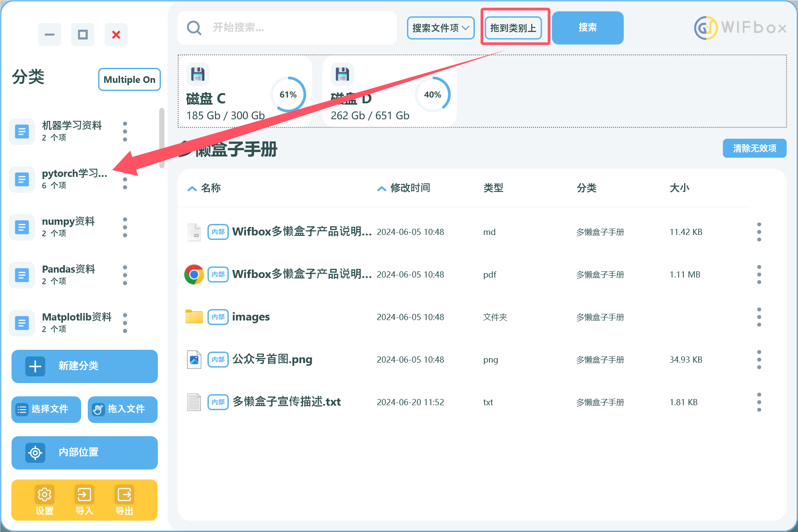Toggle the 拖到类别上 mode button
The height and width of the screenshot is (532, 798).
pyautogui.click(x=513, y=28)
